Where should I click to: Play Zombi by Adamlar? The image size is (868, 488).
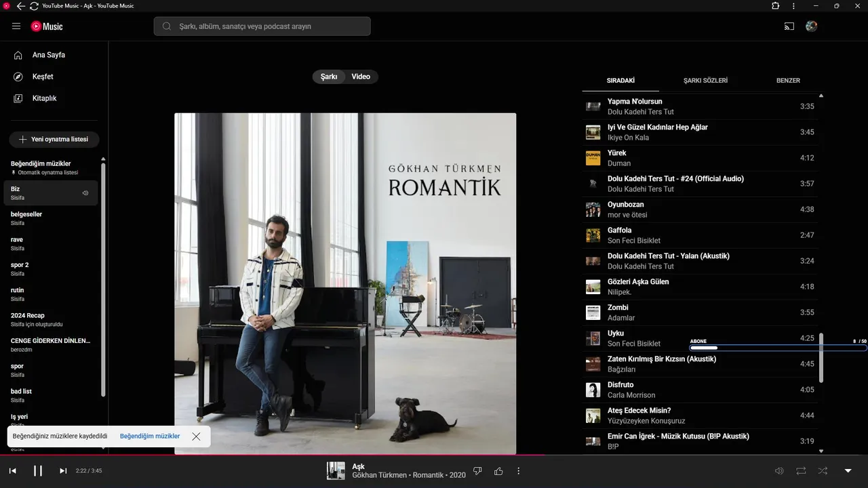pyautogui.click(x=700, y=312)
